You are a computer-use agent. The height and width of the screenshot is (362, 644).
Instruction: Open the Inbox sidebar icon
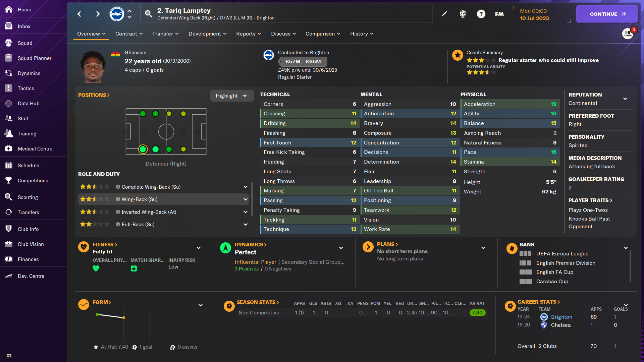tap(9, 26)
